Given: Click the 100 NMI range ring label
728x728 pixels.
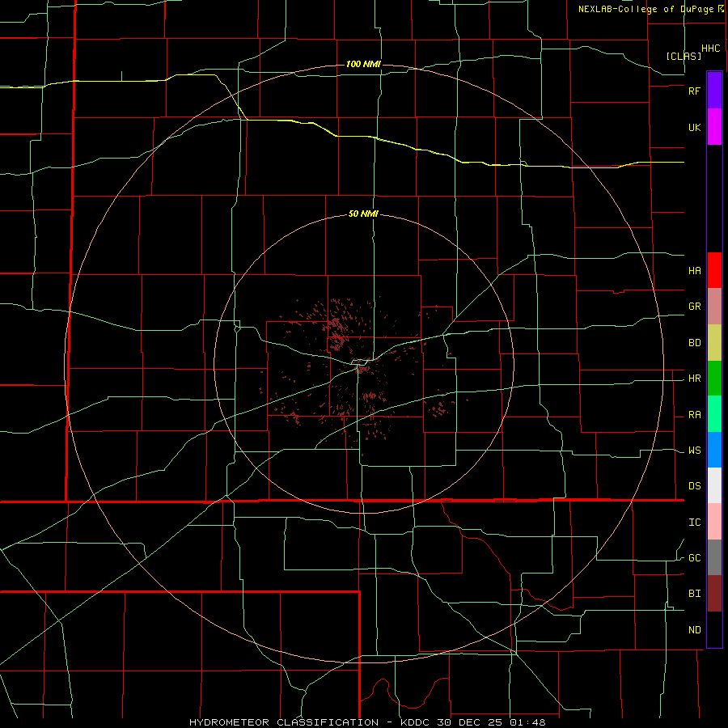Looking at the screenshot, I should point(363,64).
